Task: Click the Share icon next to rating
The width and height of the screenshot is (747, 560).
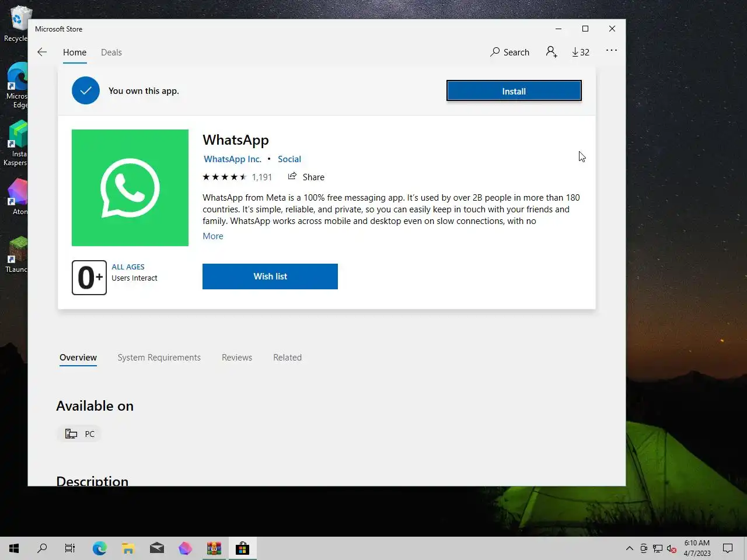Action: pyautogui.click(x=292, y=176)
